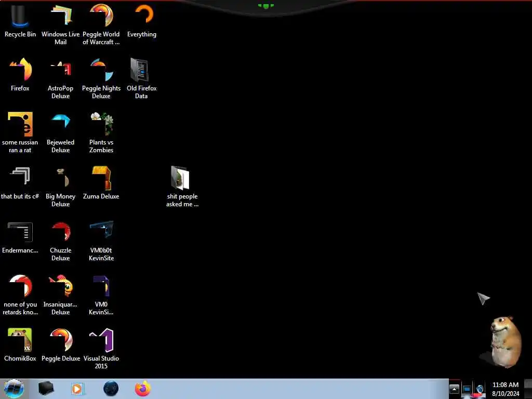
Task: Launch Firefox from the taskbar
Action: coord(143,389)
